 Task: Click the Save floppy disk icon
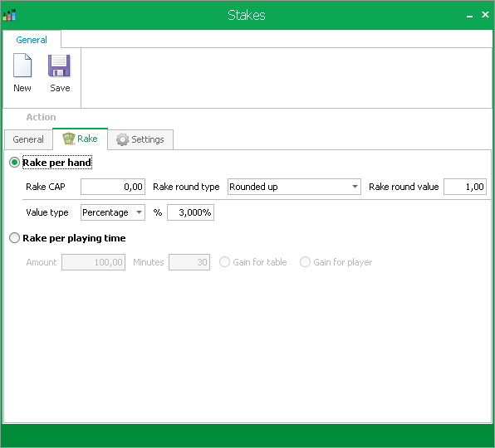[x=59, y=66]
